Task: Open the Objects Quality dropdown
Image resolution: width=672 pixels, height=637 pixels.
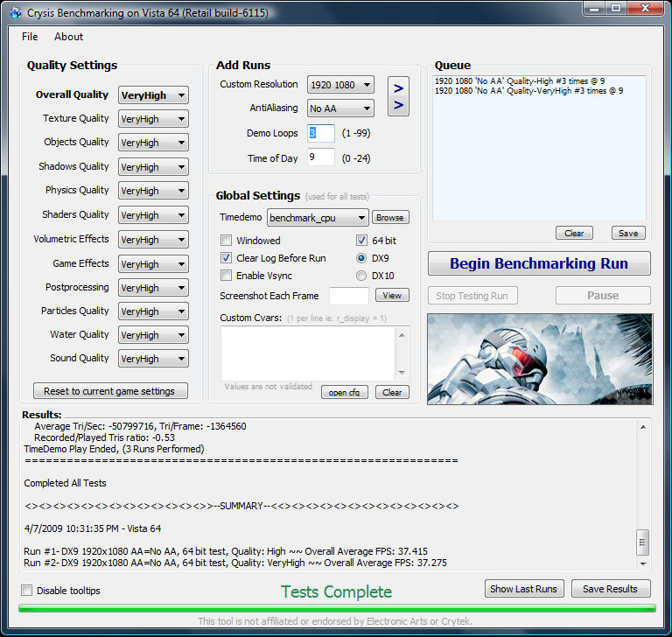Action: coord(153,143)
